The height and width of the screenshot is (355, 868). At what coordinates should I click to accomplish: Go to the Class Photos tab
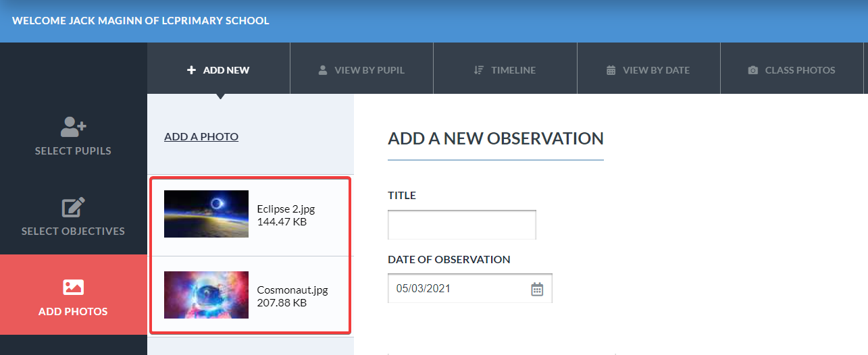click(792, 68)
